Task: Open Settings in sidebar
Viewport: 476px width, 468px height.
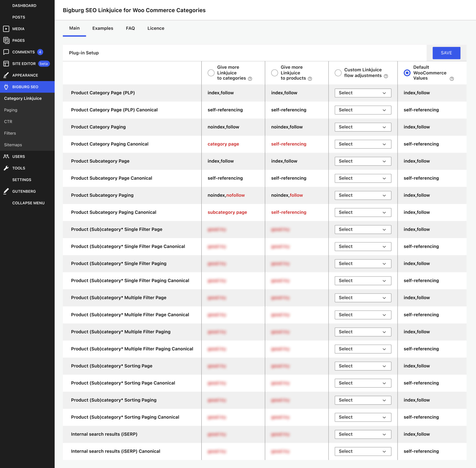Action: pyautogui.click(x=22, y=180)
